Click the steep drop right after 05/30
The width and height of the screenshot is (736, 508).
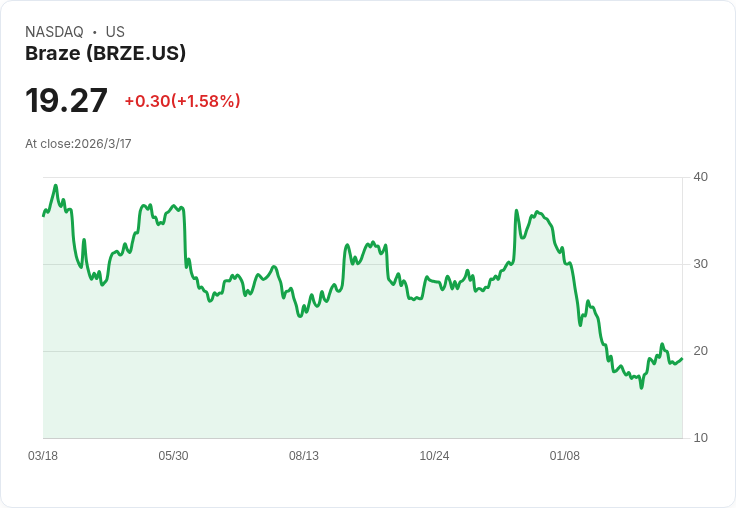click(184, 237)
